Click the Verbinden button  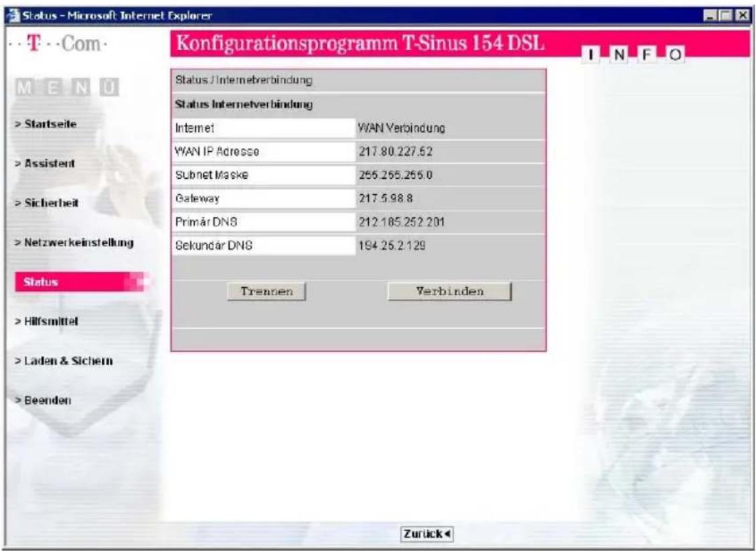click(x=449, y=291)
